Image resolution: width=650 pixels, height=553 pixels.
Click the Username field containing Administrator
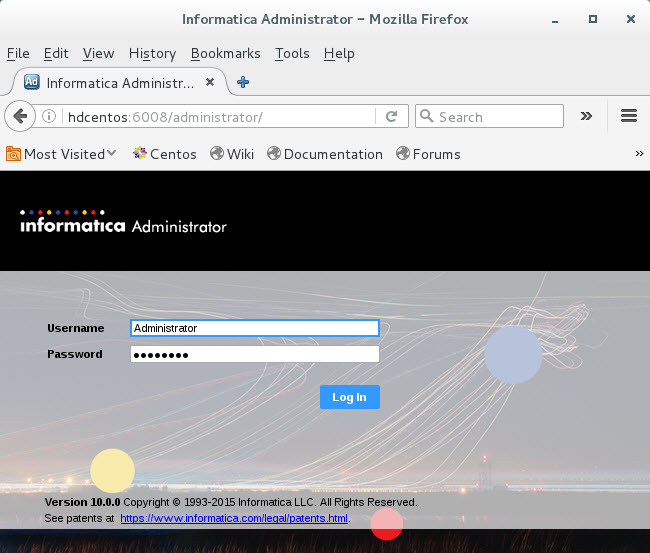point(255,328)
